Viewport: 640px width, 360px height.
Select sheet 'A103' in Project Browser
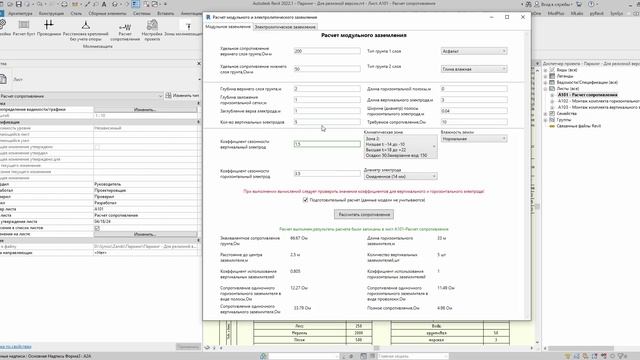598,107
